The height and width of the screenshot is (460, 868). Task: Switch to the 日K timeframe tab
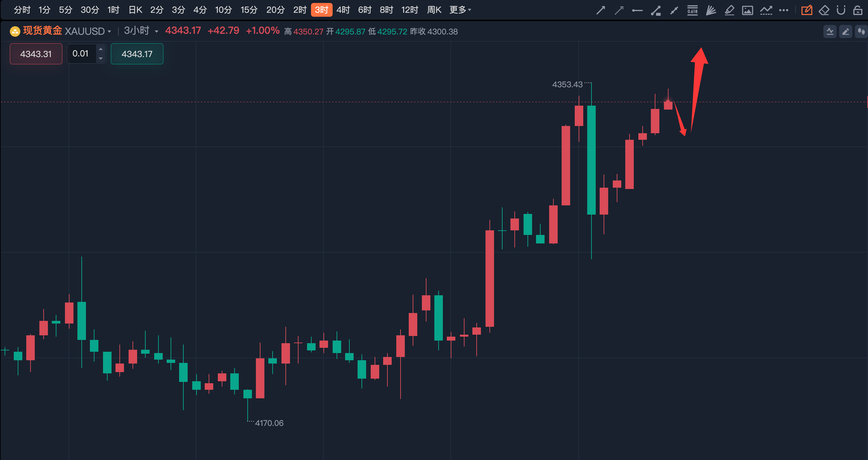pyautogui.click(x=135, y=10)
